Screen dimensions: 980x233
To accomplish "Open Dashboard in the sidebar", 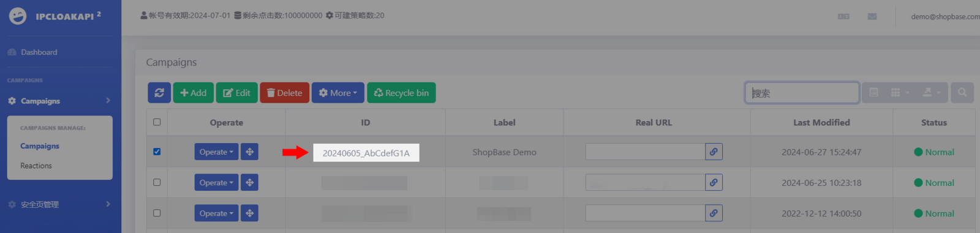I will click(39, 52).
